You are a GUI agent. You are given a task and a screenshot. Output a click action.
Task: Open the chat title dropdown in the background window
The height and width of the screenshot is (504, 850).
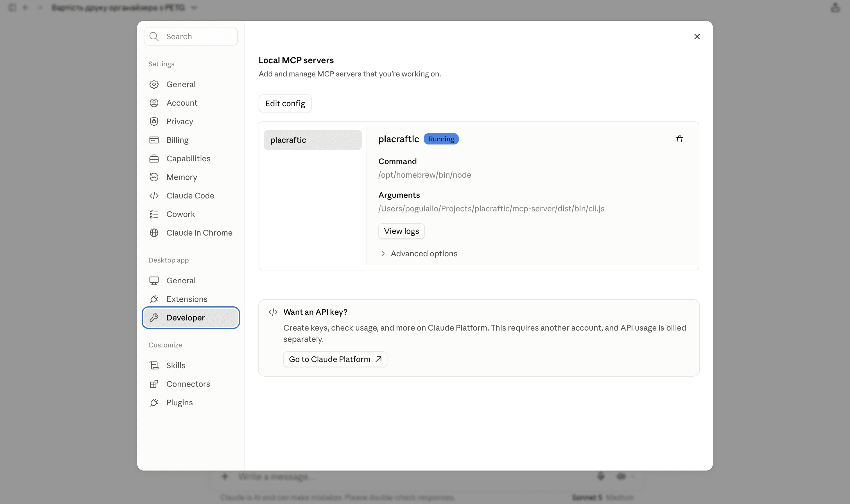pyautogui.click(x=194, y=8)
